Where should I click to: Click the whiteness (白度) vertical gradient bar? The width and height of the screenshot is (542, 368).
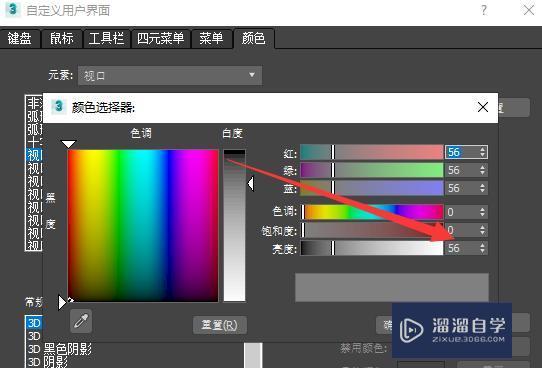pos(234,225)
